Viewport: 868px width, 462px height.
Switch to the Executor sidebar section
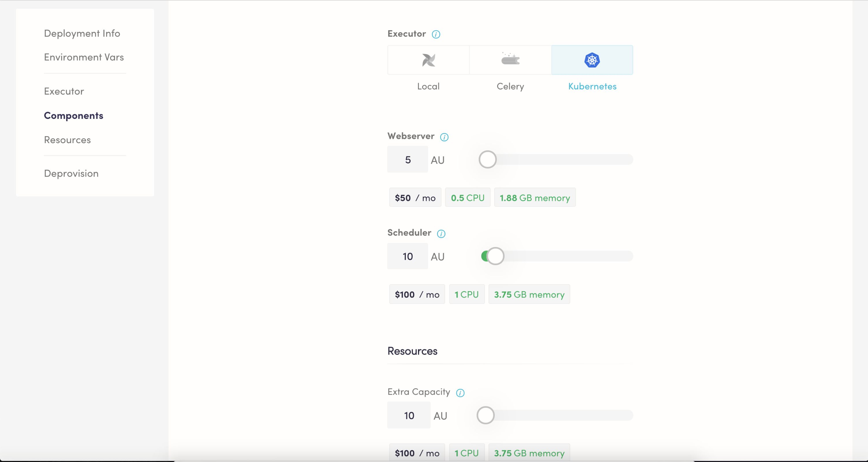64,91
